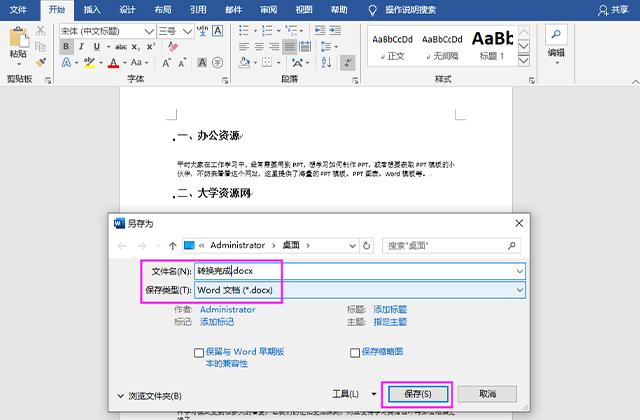Switch to 布局 ribbon tab

click(163, 10)
